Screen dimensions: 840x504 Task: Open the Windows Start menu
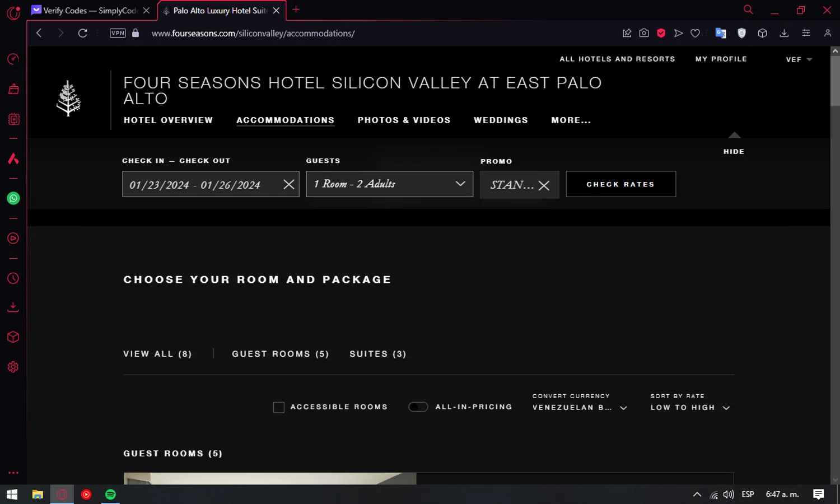(x=12, y=494)
